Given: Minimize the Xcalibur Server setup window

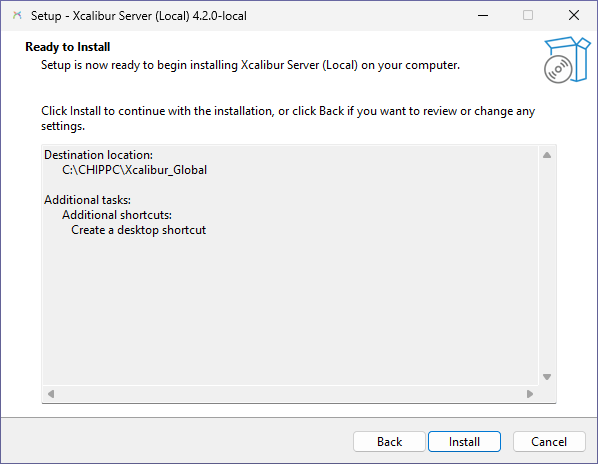Looking at the screenshot, I should pos(483,15).
